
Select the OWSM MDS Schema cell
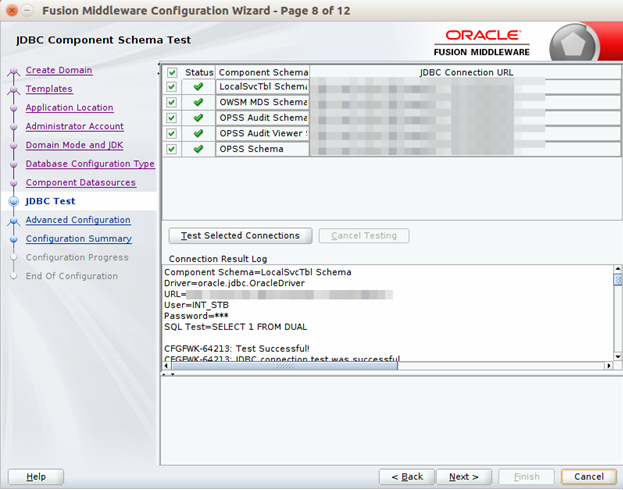point(263,102)
